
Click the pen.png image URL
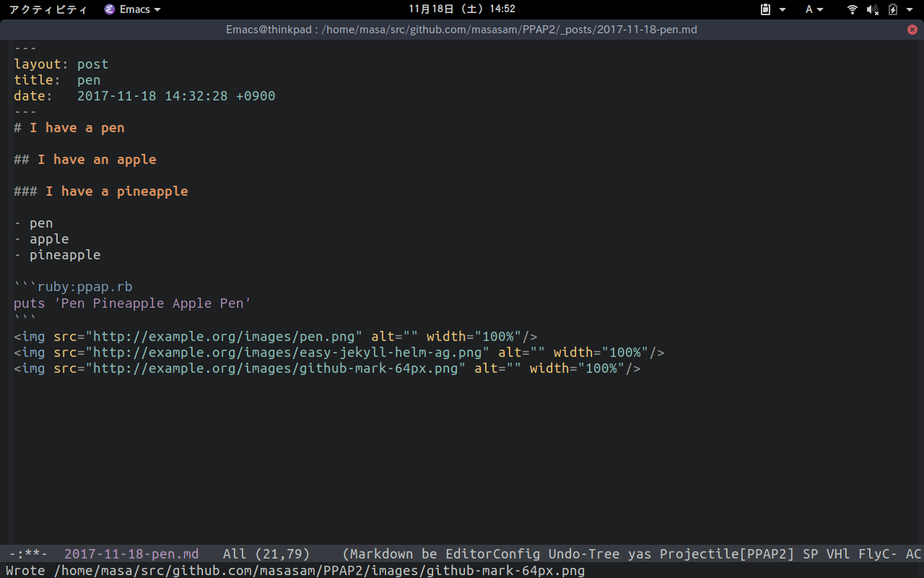[224, 337]
